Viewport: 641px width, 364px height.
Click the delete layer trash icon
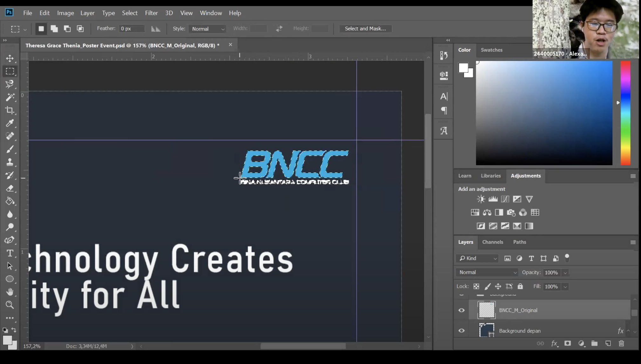(621, 343)
